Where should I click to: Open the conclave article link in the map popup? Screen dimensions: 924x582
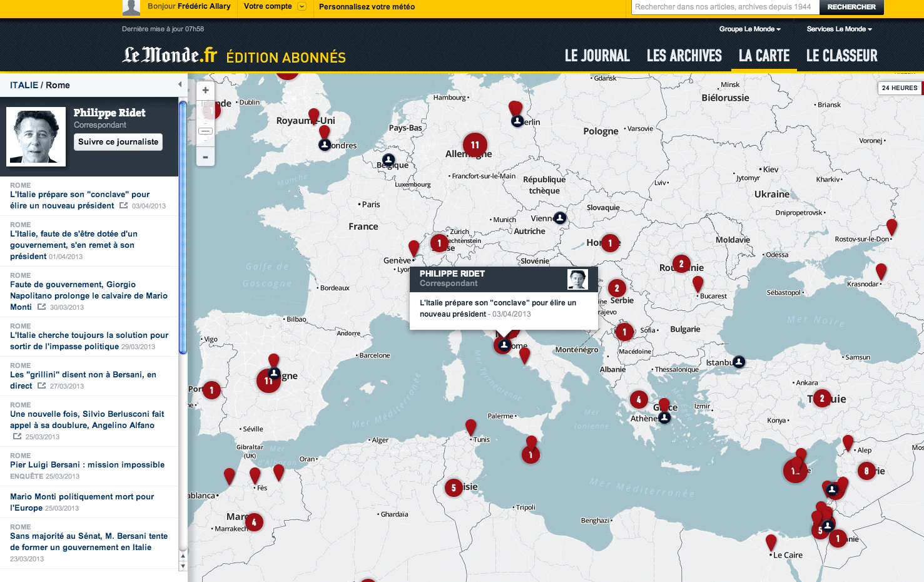click(x=498, y=308)
